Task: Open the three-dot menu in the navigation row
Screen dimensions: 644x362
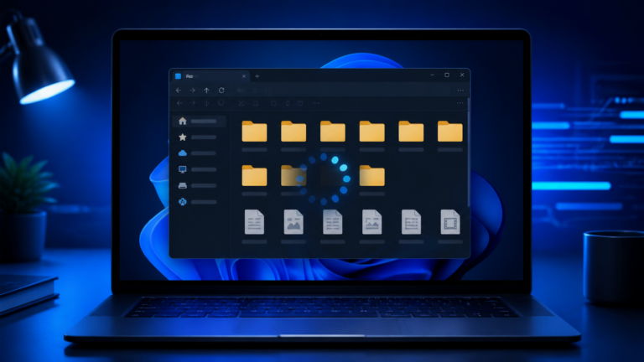Action: click(460, 90)
